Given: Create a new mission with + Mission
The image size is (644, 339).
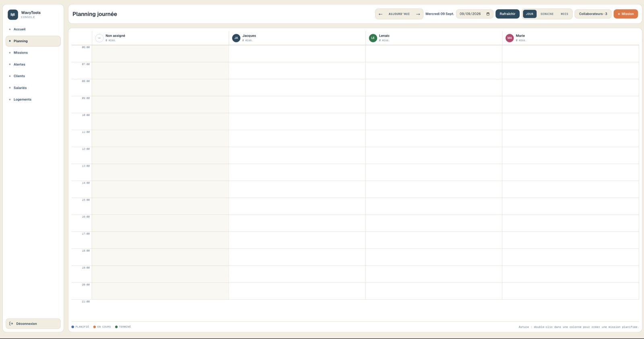Looking at the screenshot, I should [625, 14].
